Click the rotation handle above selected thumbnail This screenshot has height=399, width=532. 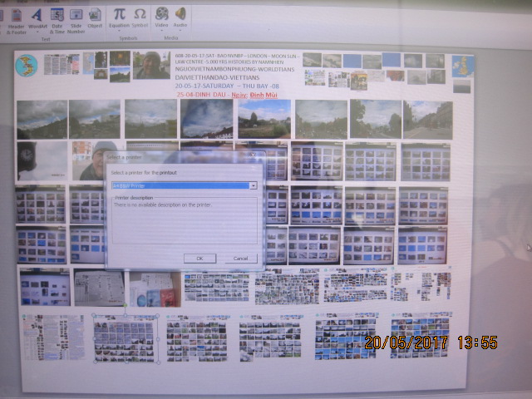(x=126, y=306)
